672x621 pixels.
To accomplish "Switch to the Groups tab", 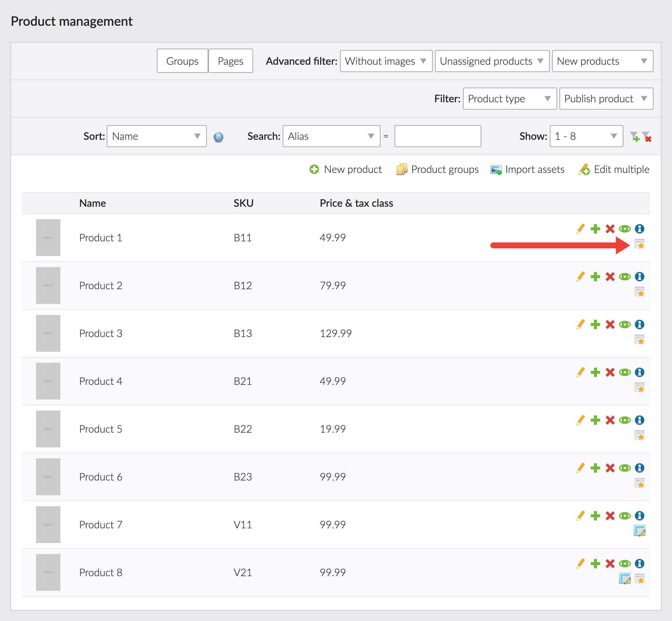I will (182, 61).
